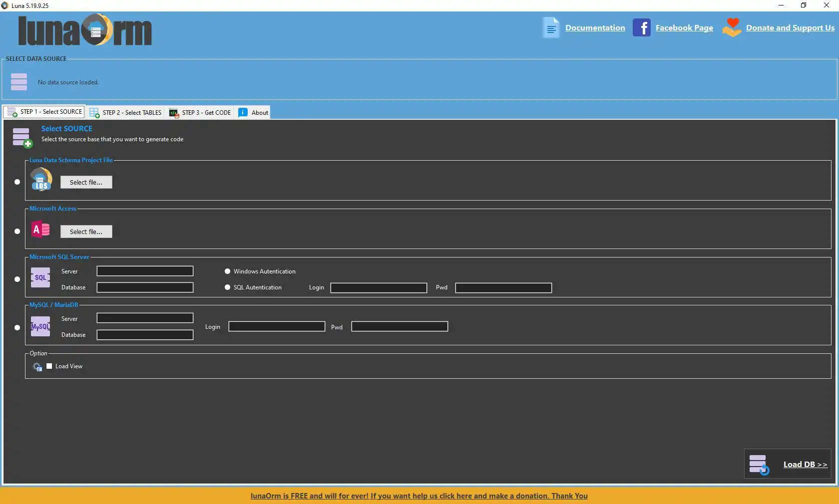Click the Load DB >> link
This screenshot has height=504, width=839.
(x=805, y=465)
